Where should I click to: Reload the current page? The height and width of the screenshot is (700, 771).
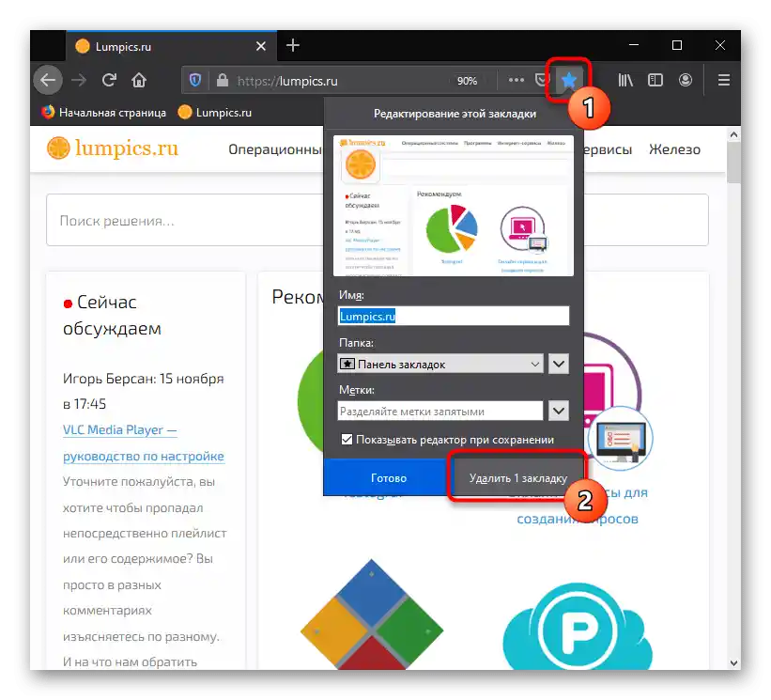[x=109, y=80]
